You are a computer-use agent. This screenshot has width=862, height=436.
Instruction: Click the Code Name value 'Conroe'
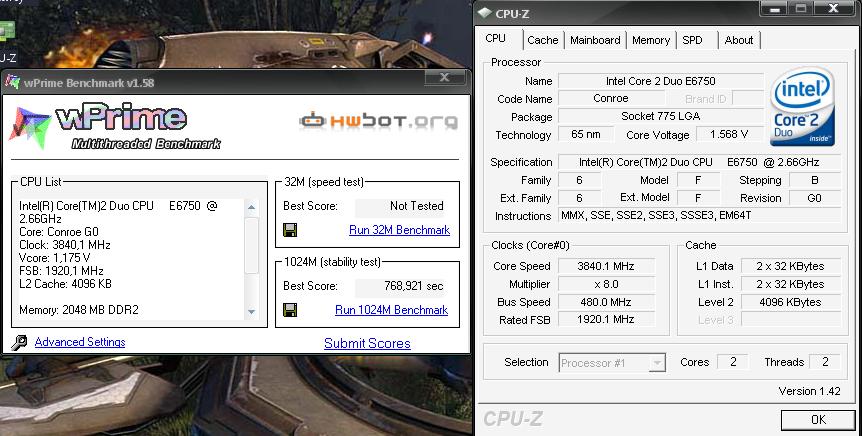click(x=611, y=98)
